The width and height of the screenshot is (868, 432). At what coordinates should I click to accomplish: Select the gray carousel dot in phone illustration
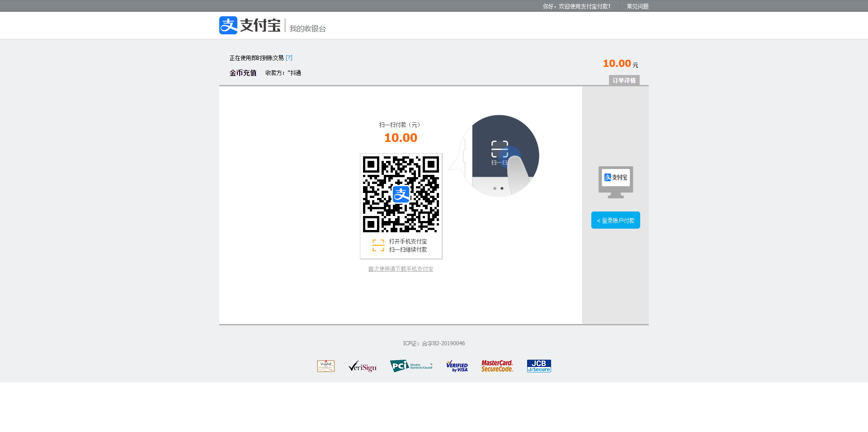tap(495, 188)
